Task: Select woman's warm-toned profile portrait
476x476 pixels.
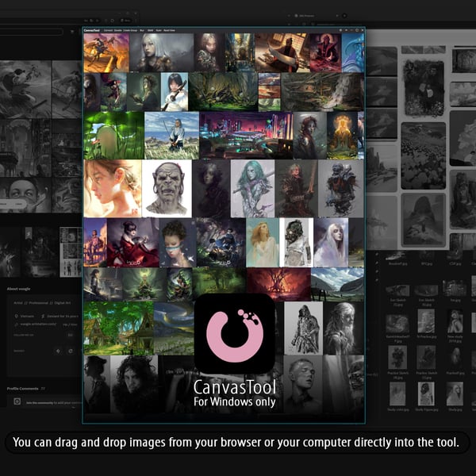Action: 113,189
